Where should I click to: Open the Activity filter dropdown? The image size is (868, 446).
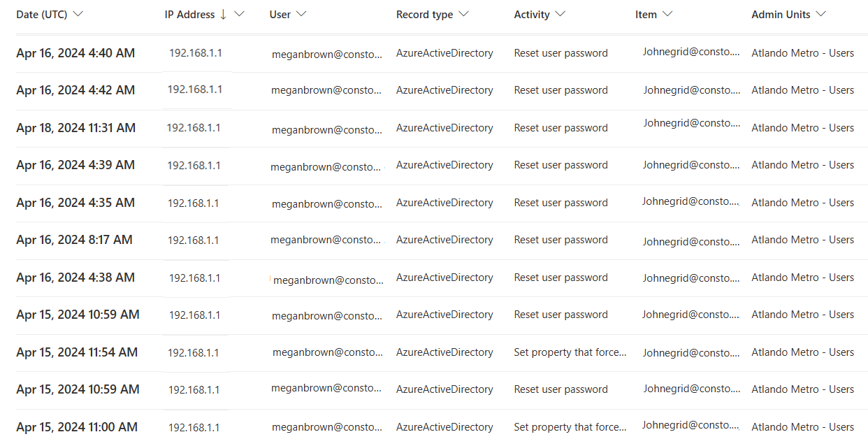pos(560,13)
